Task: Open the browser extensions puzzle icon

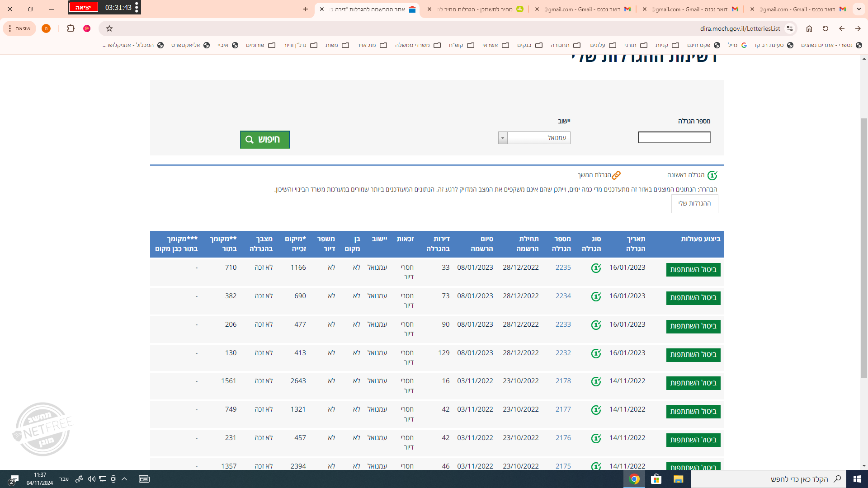Action: [x=71, y=28]
